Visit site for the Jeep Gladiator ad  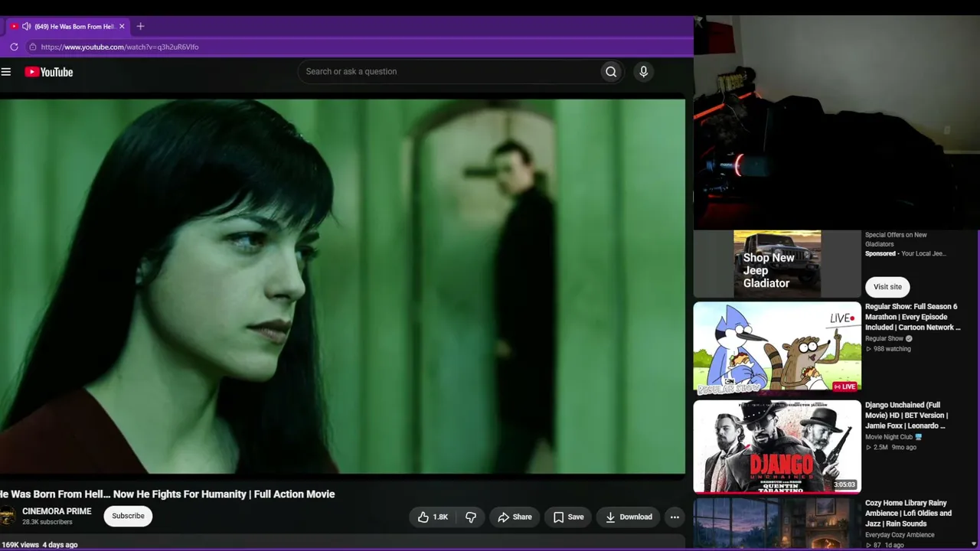[887, 287]
